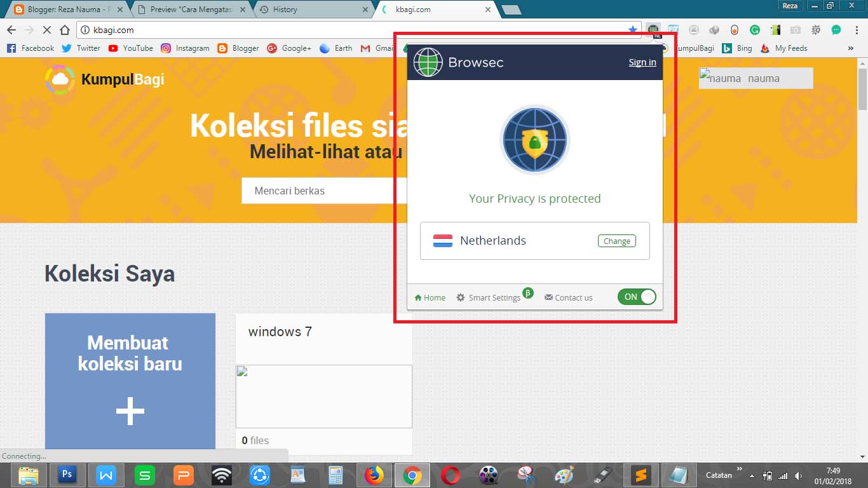Open the YouTube bookmark
The width and height of the screenshot is (868, 488).
130,48
